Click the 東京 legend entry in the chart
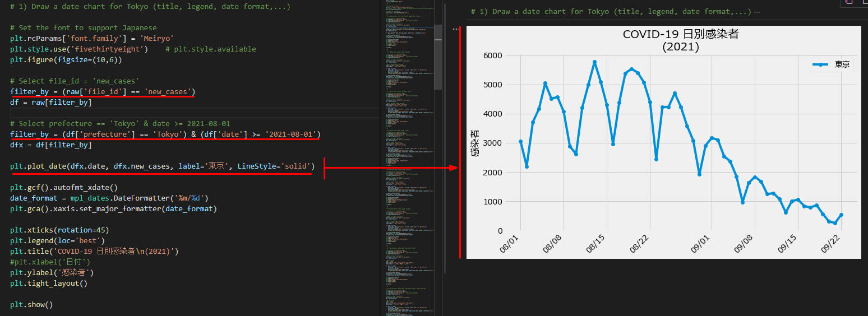The image size is (868, 316). pos(833,65)
